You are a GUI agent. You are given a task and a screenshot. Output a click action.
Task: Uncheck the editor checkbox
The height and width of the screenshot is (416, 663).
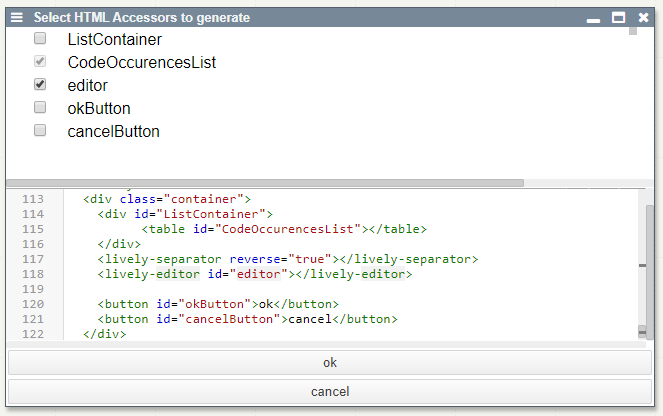pyautogui.click(x=40, y=85)
